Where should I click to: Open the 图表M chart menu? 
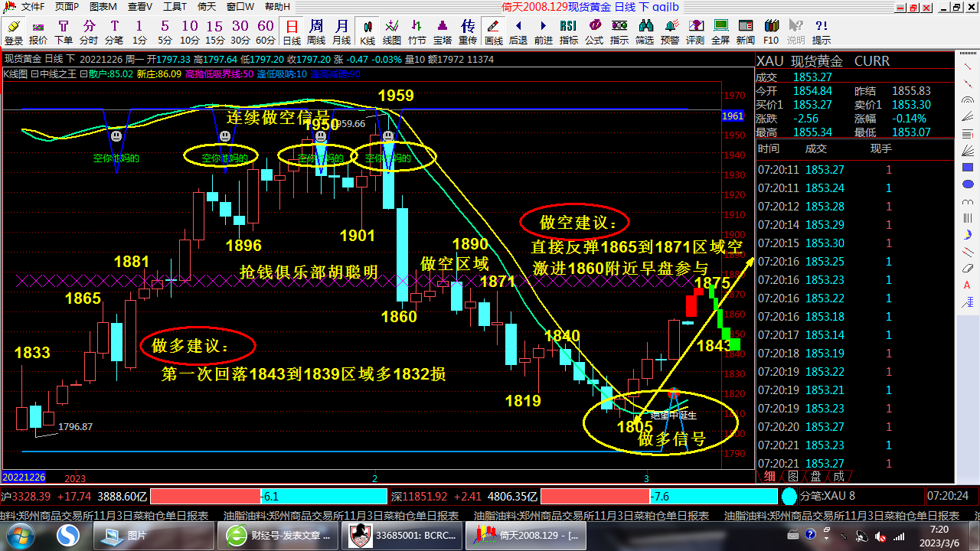pyautogui.click(x=103, y=7)
